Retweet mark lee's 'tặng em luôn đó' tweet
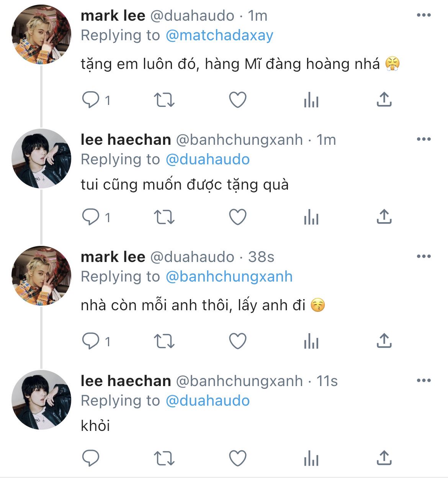The width and height of the screenshot is (448, 478). pyautogui.click(x=164, y=100)
